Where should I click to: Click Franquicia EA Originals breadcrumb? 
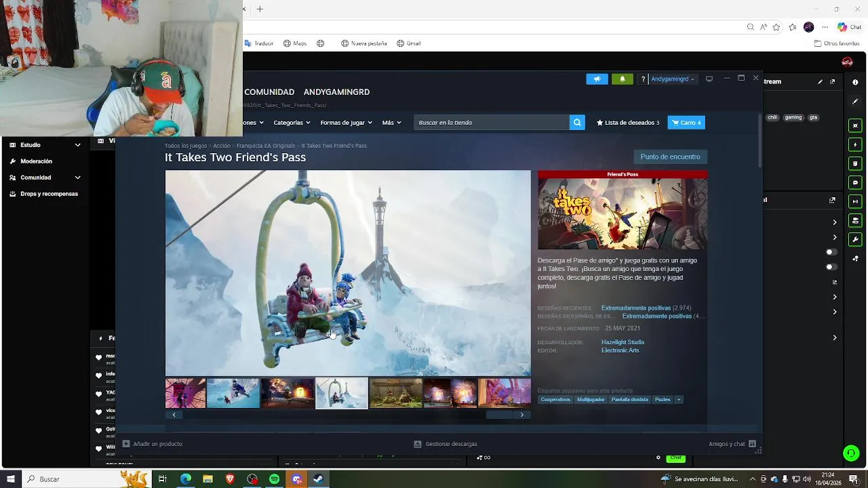(x=266, y=146)
